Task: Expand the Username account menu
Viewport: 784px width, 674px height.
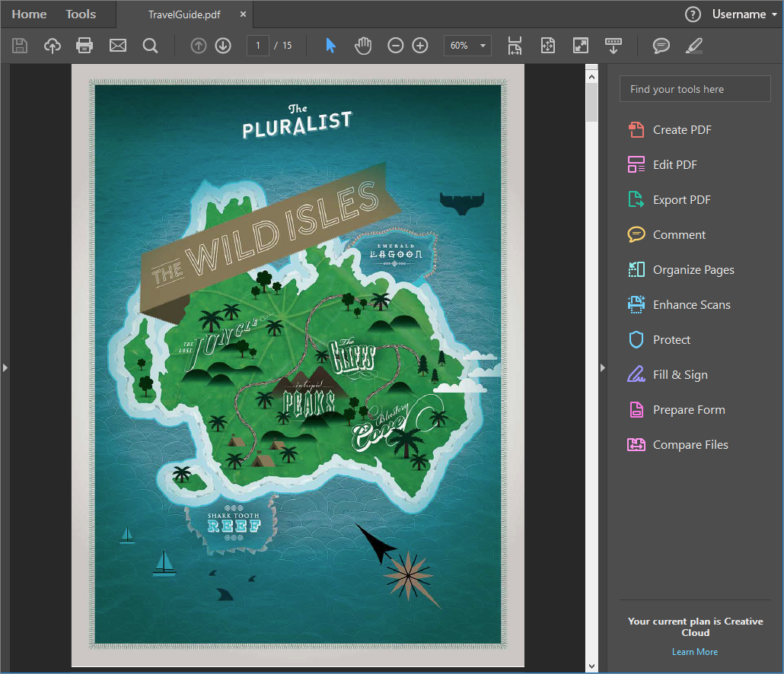Action: [x=738, y=14]
